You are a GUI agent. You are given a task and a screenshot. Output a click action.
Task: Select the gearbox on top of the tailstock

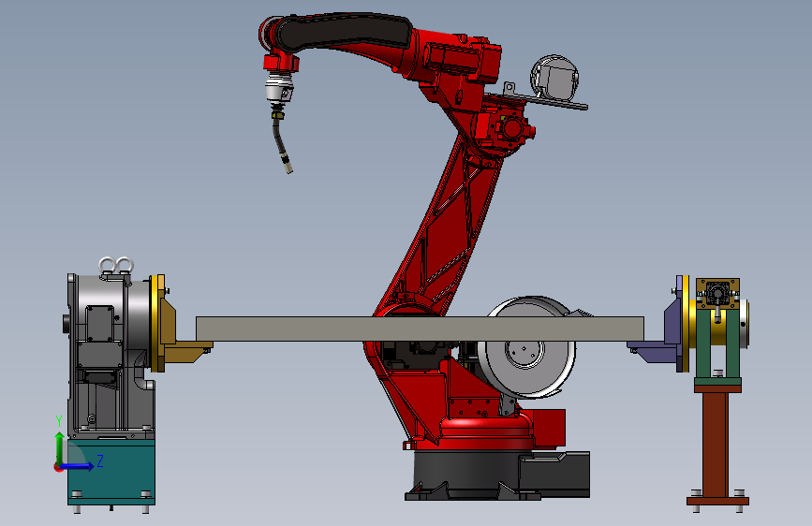(717, 294)
